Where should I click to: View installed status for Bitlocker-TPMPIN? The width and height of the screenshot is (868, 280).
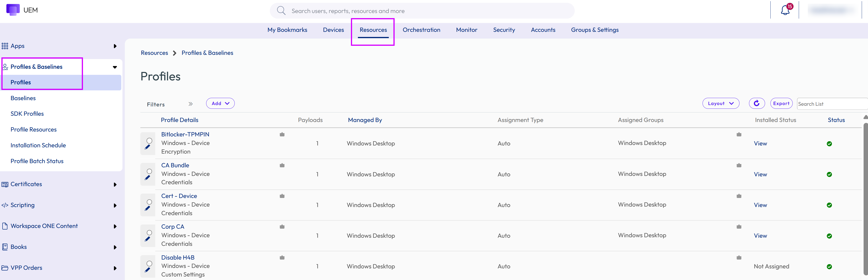point(760,144)
